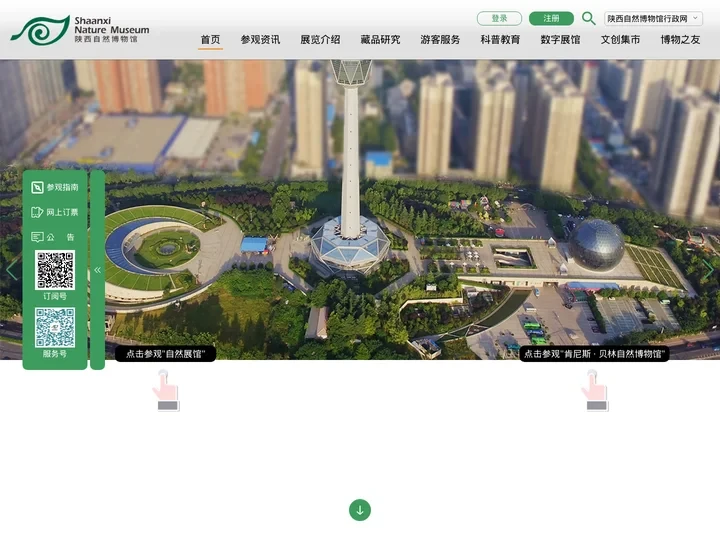Image resolution: width=720 pixels, height=540 pixels.
Task: Open the 科普教育 menu
Action: coord(500,40)
